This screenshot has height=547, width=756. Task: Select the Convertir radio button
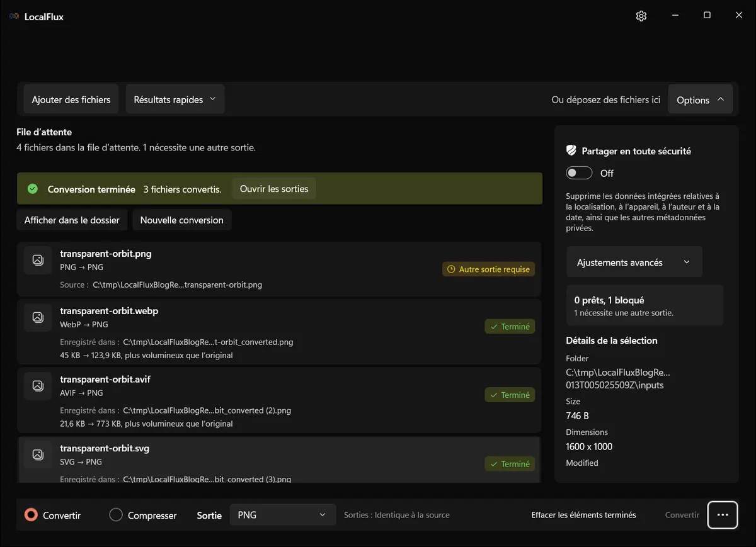tap(31, 515)
